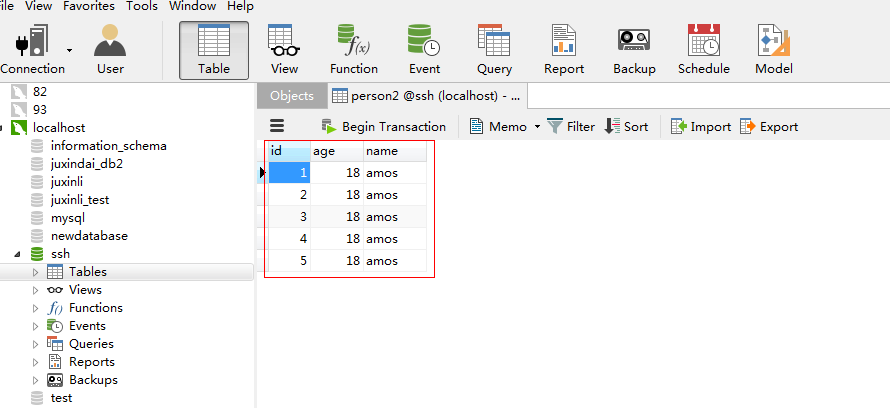Select the Table toolbar button
The image size is (890, 408).
(214, 51)
